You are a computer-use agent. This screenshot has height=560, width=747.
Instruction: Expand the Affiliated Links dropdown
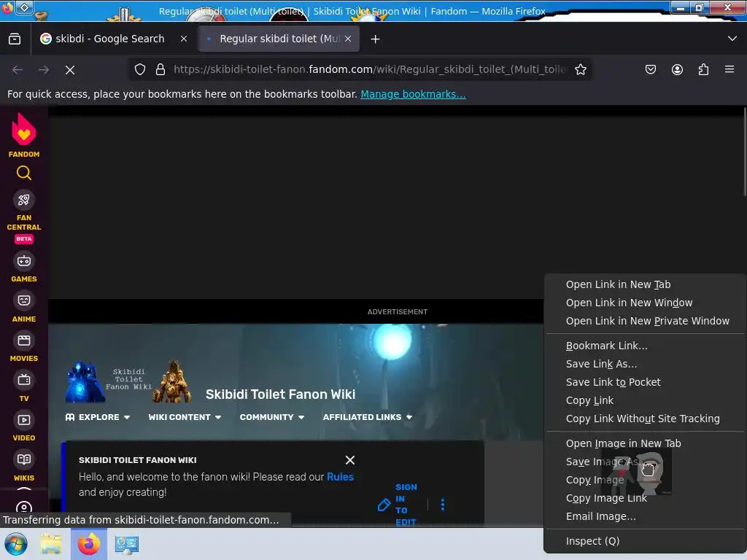tap(368, 417)
